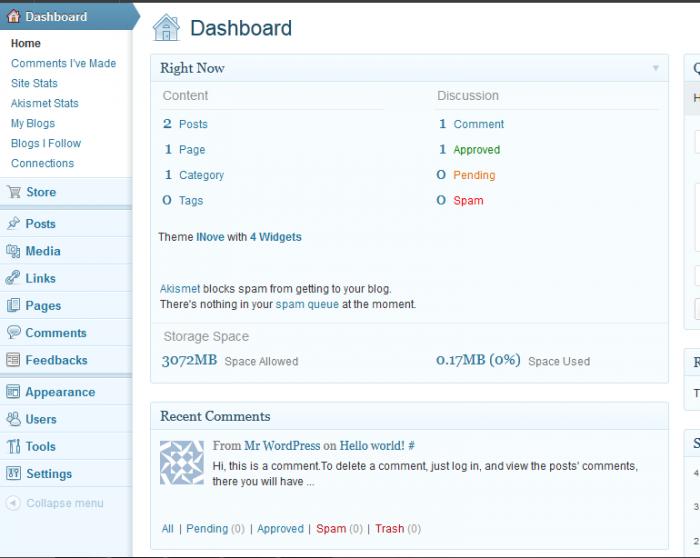Click the large Dashboard heading house icon
This screenshot has height=558, width=700.
click(166, 28)
